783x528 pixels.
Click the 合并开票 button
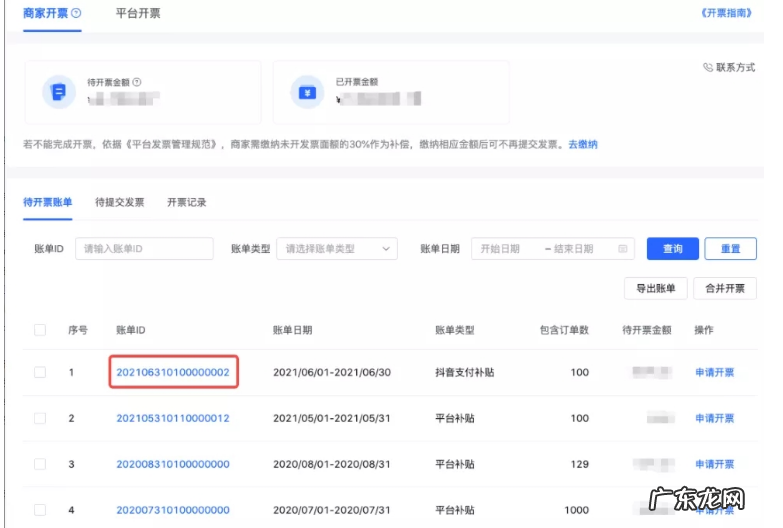pyautogui.click(x=725, y=288)
